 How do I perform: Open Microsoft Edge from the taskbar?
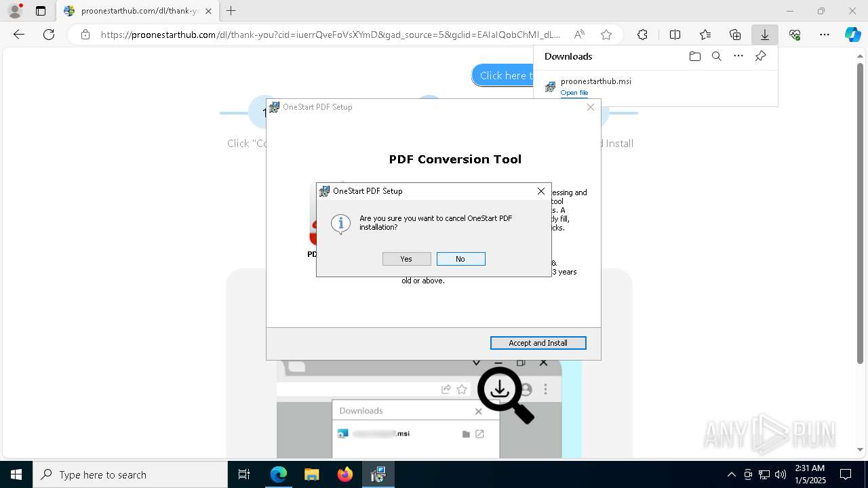pyautogui.click(x=279, y=474)
